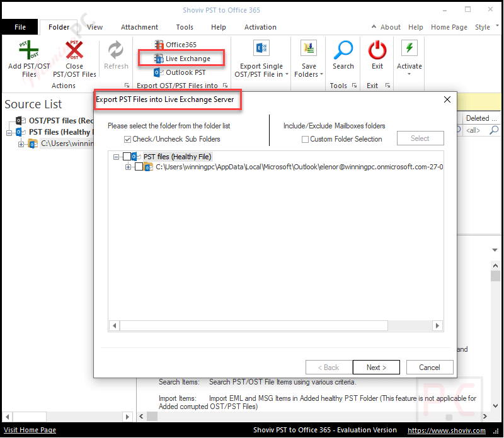
Task: Switch to the View tab
Action: coord(95,27)
